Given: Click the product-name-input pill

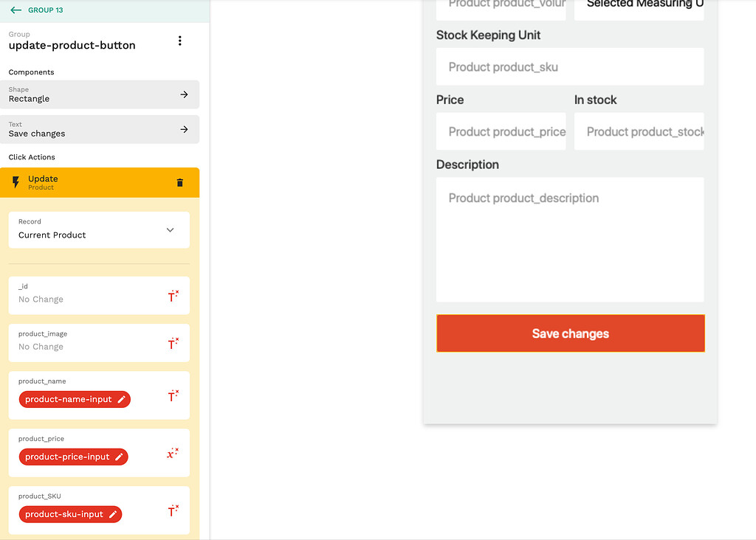Looking at the screenshot, I should [x=68, y=399].
